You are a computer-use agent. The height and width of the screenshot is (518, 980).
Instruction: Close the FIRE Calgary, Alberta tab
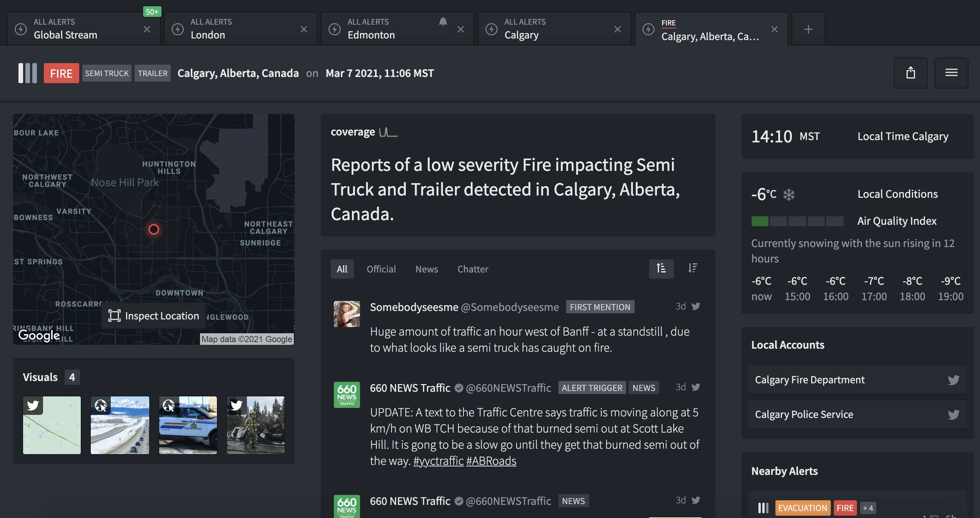[775, 29]
